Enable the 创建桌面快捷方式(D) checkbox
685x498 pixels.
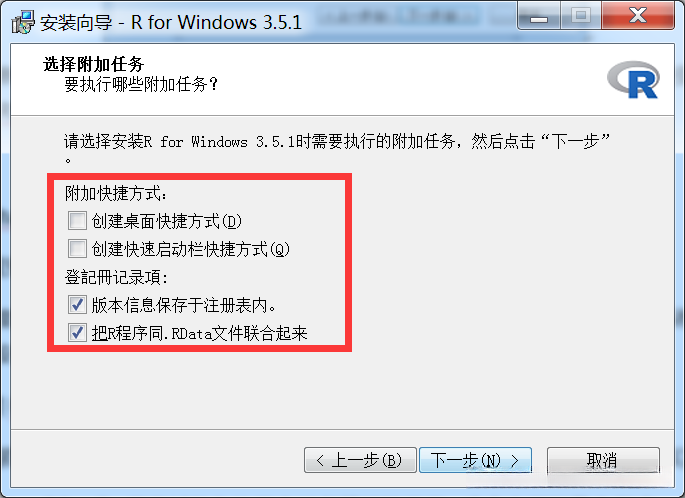pyautogui.click(x=77, y=221)
